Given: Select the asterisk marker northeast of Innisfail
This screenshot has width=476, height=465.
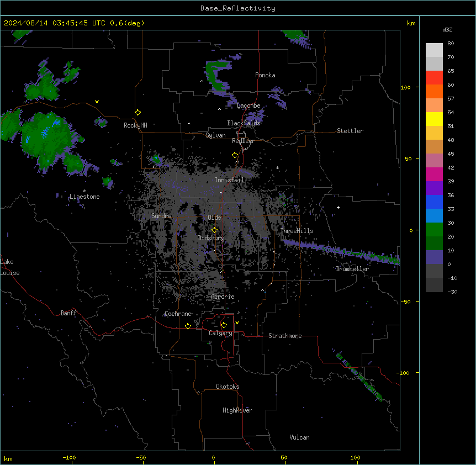Looking at the screenshot, I should [277, 167].
